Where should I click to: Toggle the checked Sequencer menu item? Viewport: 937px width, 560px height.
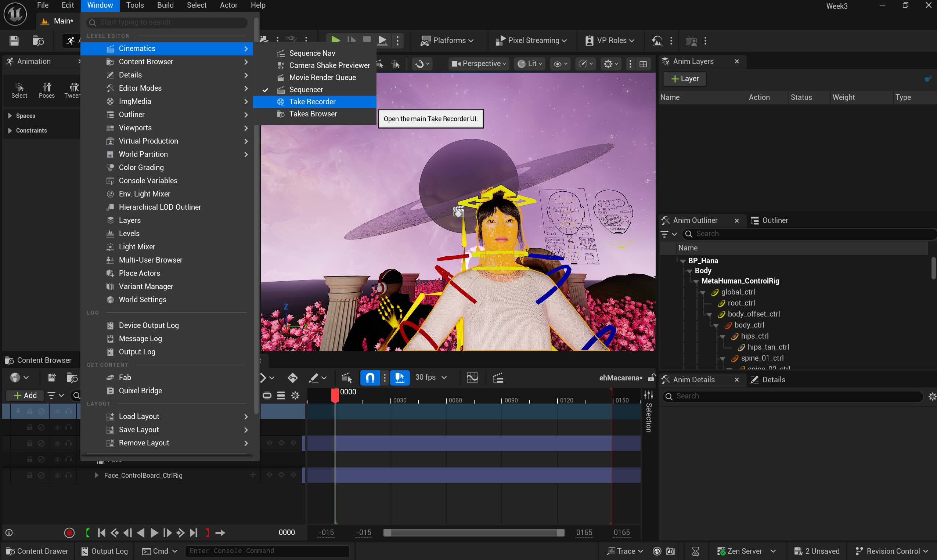pyautogui.click(x=306, y=90)
